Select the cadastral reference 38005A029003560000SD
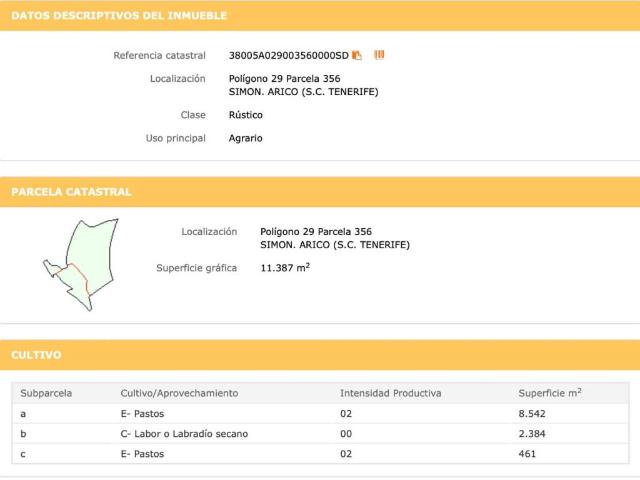The width and height of the screenshot is (640, 480). (289, 56)
